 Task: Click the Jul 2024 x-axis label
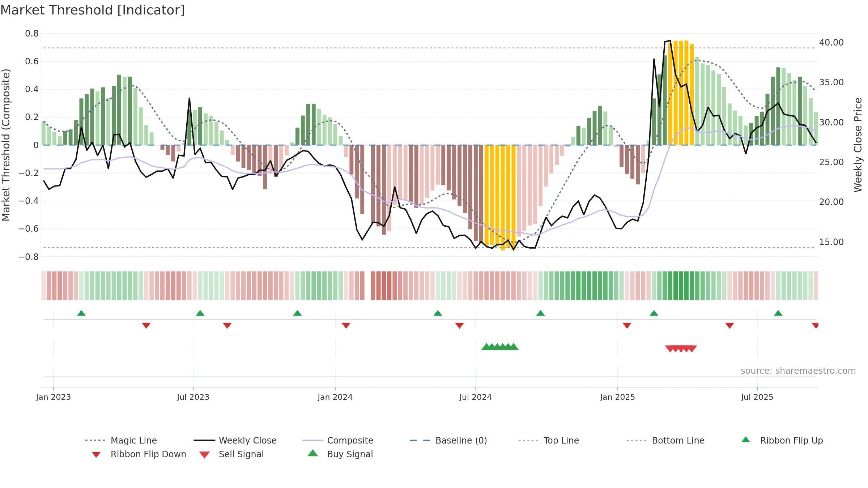tap(476, 397)
